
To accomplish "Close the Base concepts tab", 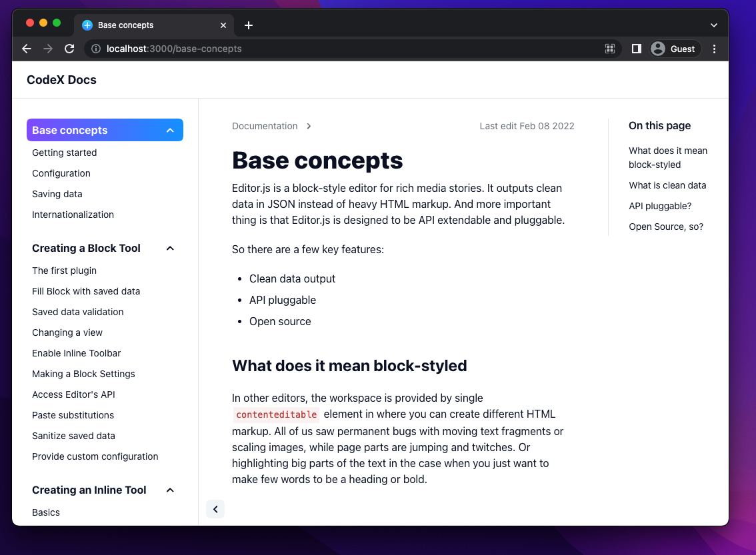I will [223, 25].
